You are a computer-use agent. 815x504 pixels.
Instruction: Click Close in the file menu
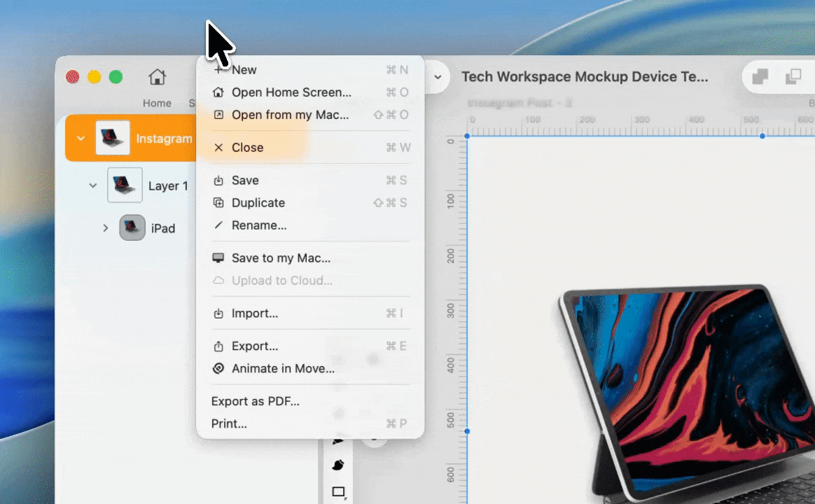click(247, 148)
